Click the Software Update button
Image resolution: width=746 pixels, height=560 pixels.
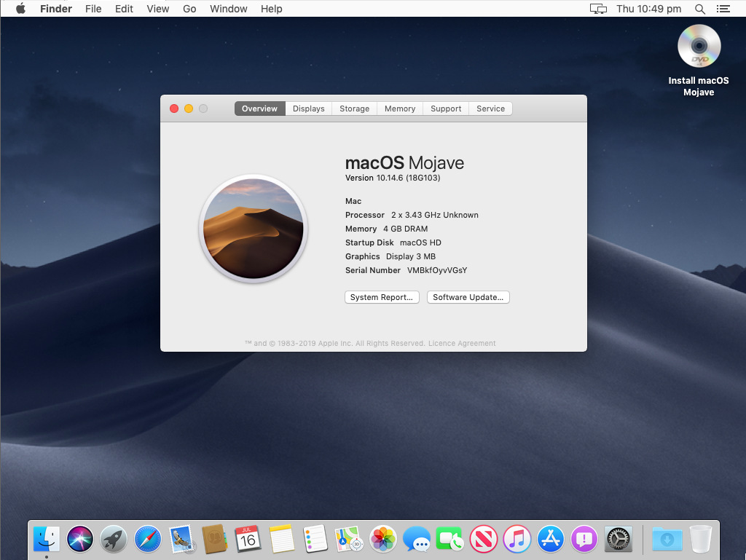(468, 297)
